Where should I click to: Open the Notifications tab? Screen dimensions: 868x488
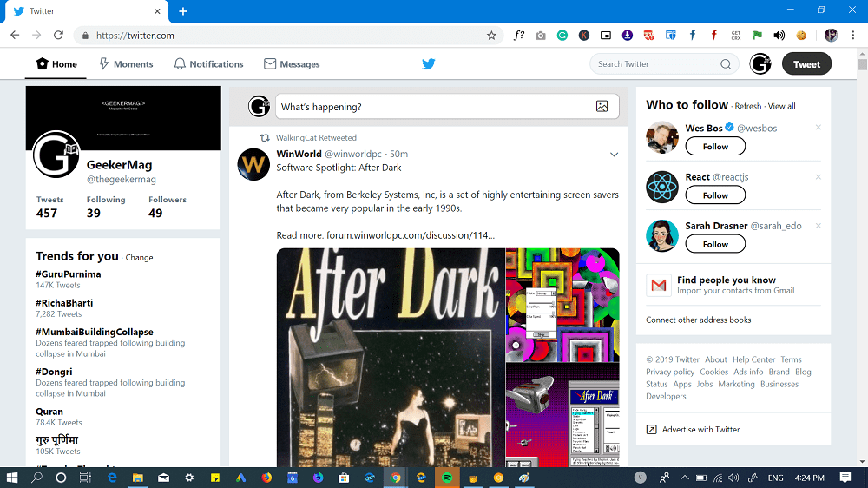point(208,64)
